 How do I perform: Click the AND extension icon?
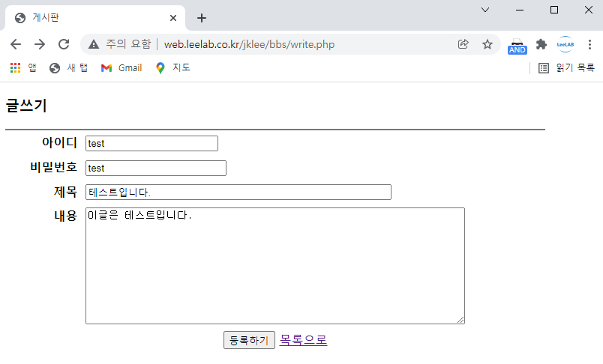(x=517, y=45)
